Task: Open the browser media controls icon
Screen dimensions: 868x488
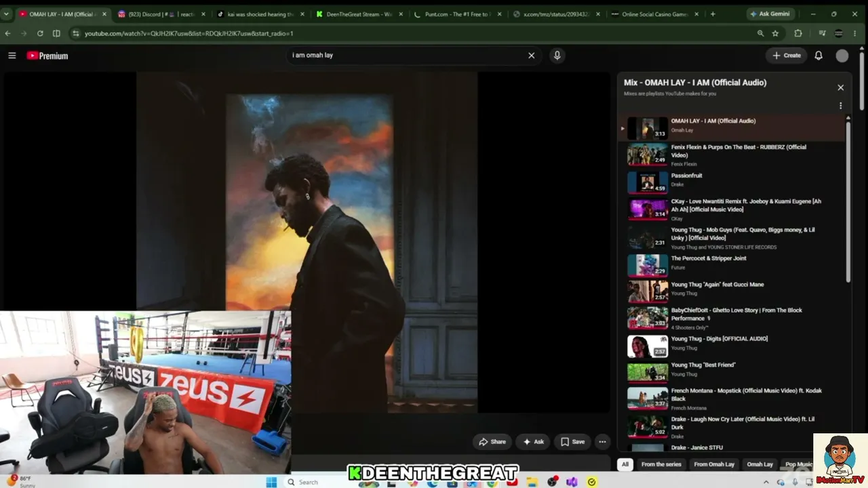Action: tap(822, 33)
